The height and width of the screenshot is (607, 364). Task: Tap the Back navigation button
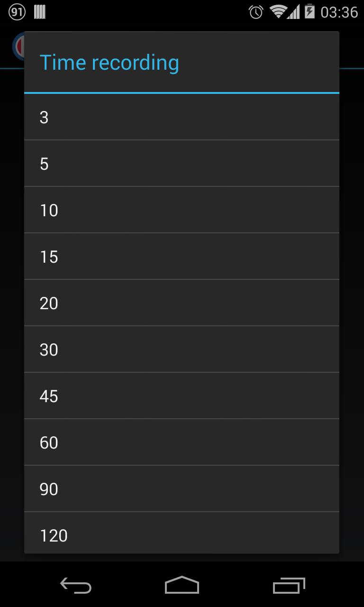(75, 586)
